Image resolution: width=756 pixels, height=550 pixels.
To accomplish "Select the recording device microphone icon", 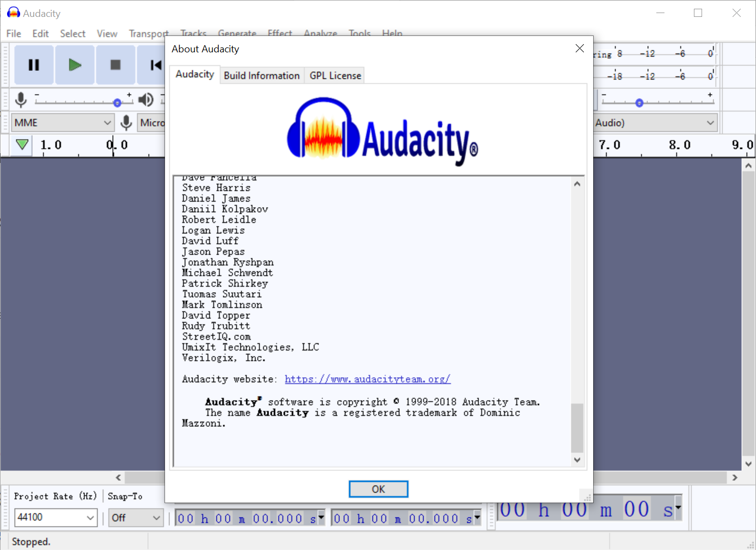I will 126,123.
